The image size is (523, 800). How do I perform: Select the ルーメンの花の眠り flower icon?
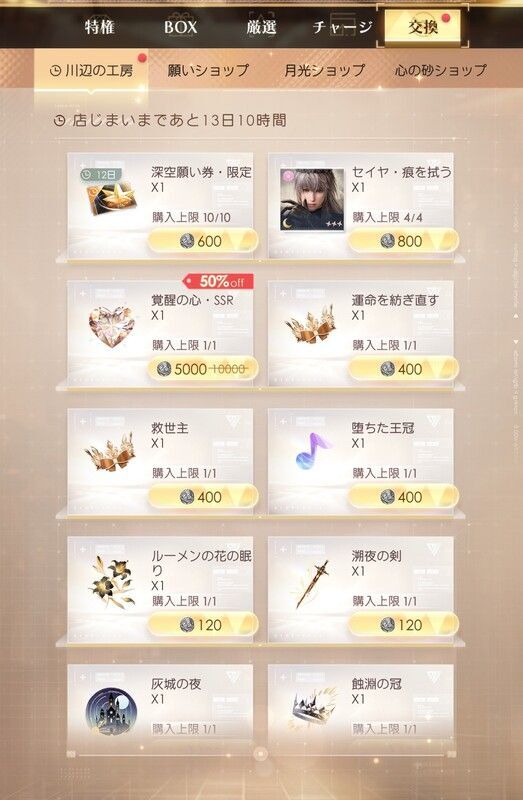[111, 582]
